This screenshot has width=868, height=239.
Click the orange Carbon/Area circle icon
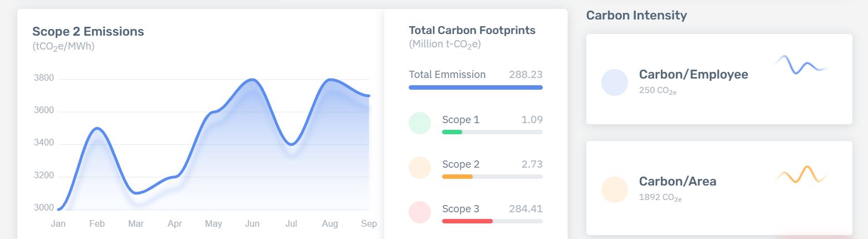(614, 189)
